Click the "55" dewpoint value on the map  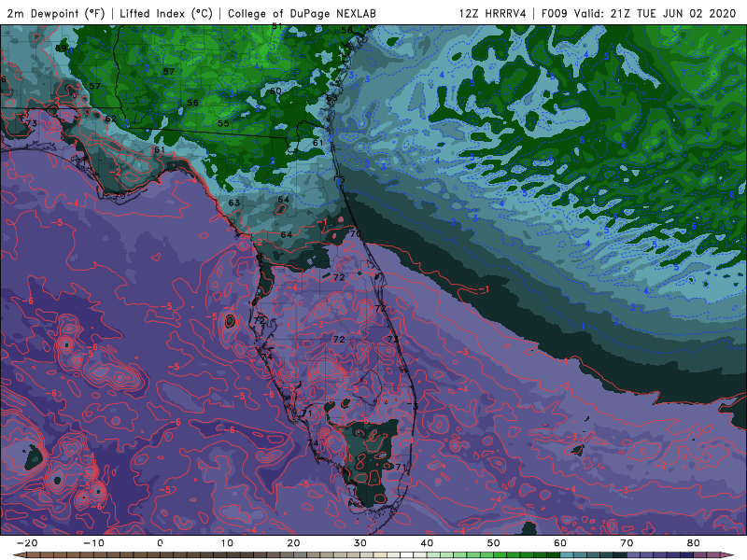[x=223, y=123]
